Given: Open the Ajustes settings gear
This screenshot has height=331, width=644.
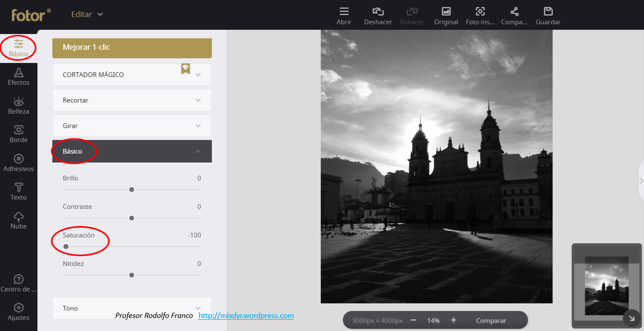Looking at the screenshot, I should point(19,311).
